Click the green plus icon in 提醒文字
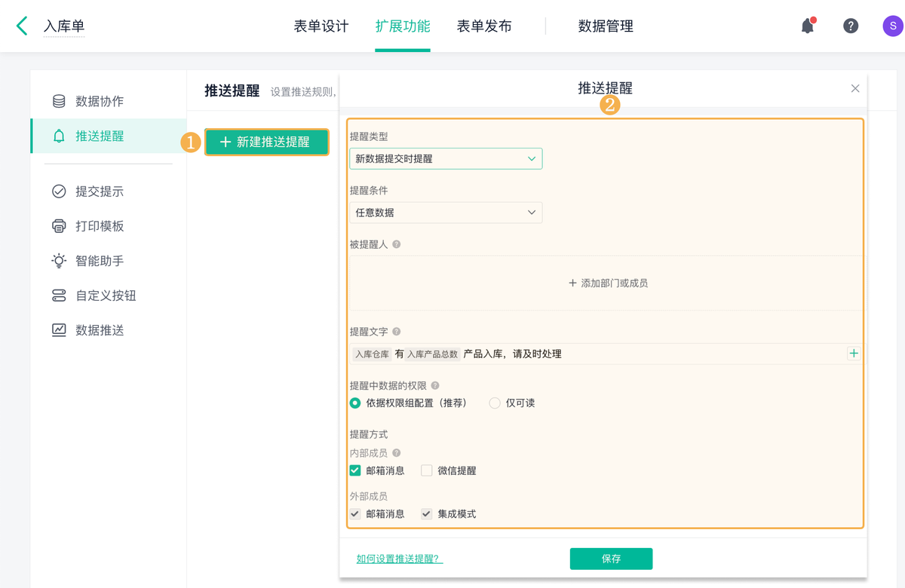 [x=854, y=354]
